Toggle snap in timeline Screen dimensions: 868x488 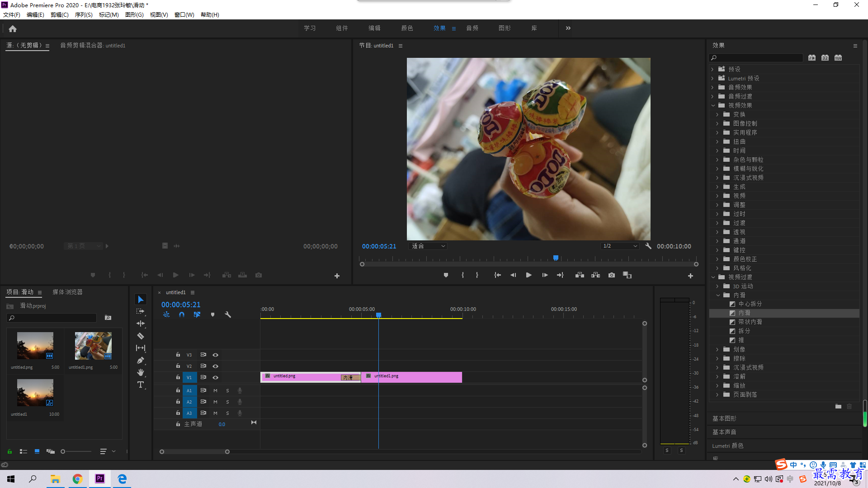click(x=182, y=314)
